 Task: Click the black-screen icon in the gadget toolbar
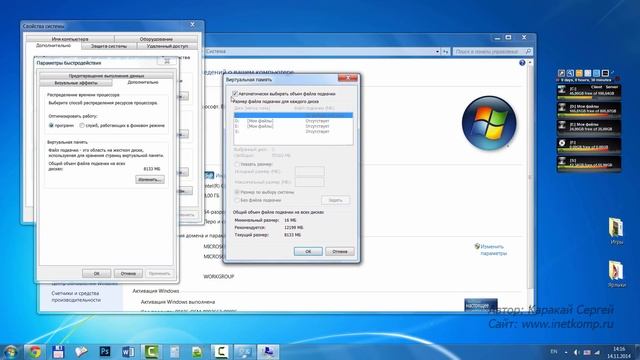click(x=605, y=73)
